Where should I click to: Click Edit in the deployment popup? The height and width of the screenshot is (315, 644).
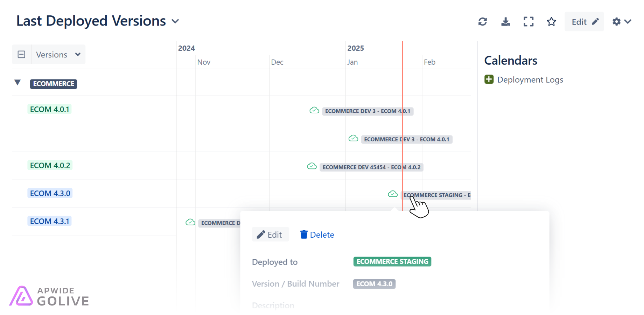270,234
